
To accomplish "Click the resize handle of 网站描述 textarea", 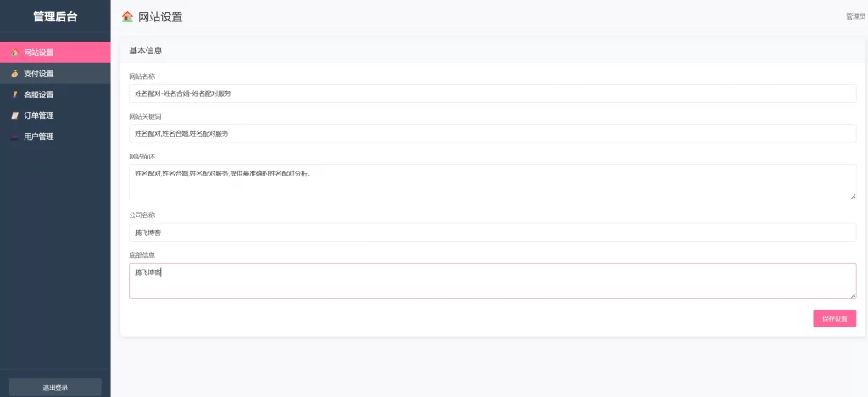I will [853, 196].
